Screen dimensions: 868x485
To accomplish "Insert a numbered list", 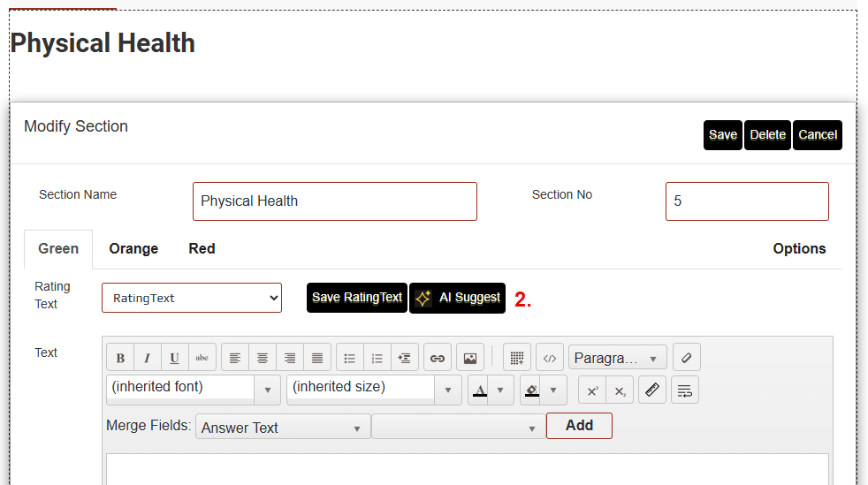I will pos(377,358).
